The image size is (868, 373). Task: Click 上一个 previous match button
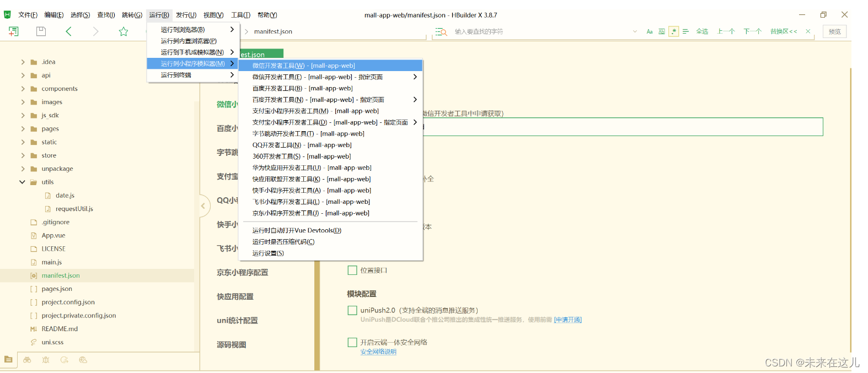coord(726,31)
